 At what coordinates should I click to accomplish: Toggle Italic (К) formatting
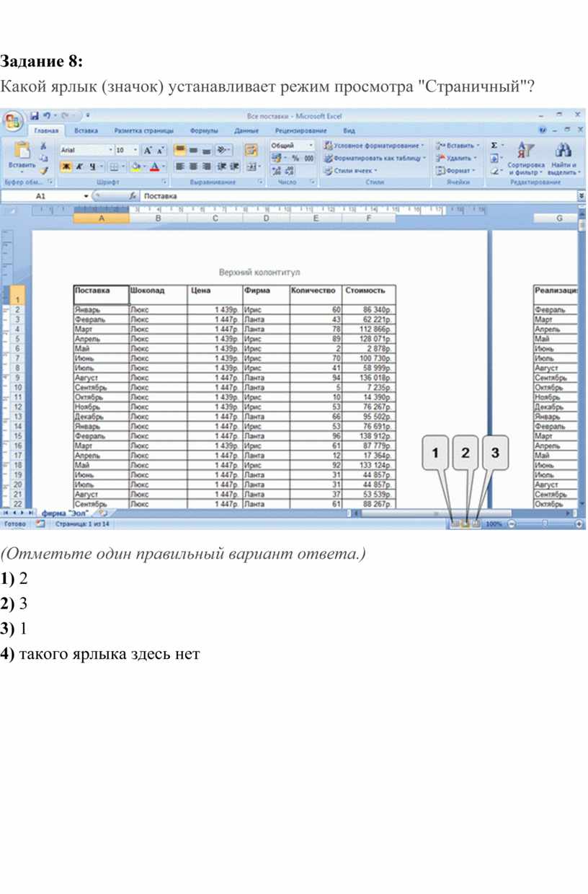(79, 167)
